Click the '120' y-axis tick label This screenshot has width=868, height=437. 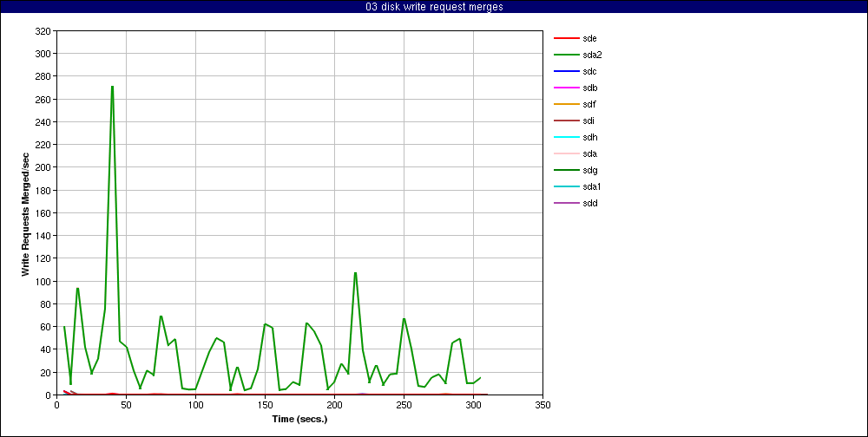tap(43, 258)
